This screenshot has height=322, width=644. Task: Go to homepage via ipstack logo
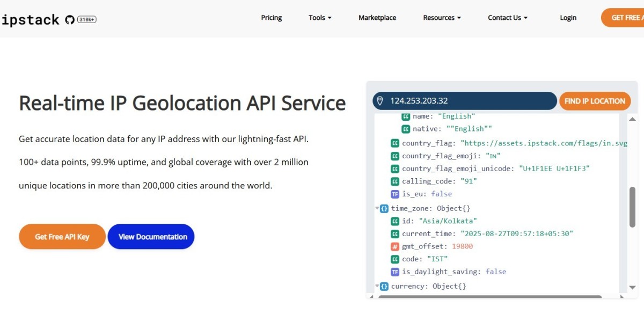[x=30, y=20]
